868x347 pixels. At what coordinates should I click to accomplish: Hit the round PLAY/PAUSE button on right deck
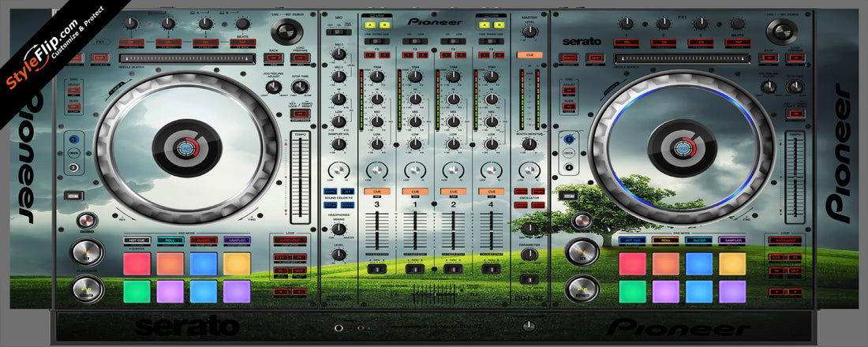(582, 289)
